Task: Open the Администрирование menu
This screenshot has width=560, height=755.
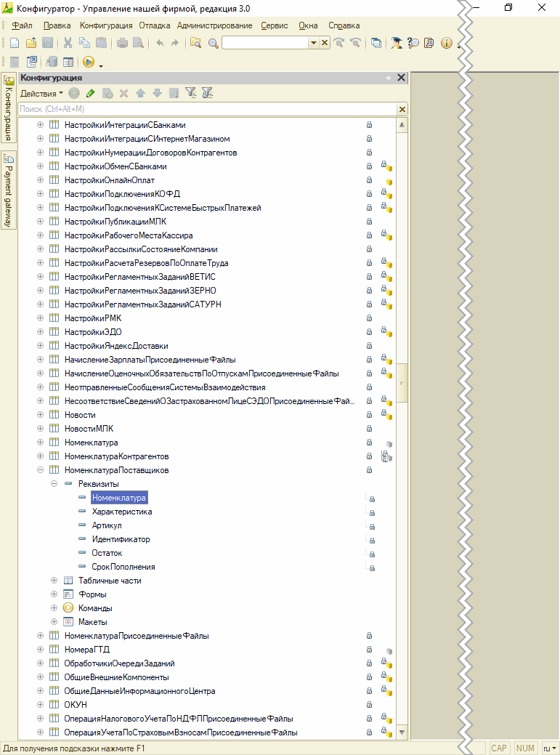Action: pyautogui.click(x=214, y=25)
